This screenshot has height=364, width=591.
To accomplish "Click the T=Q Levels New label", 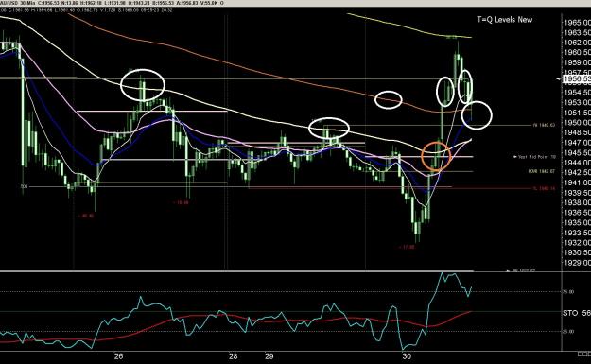I will click(505, 20).
